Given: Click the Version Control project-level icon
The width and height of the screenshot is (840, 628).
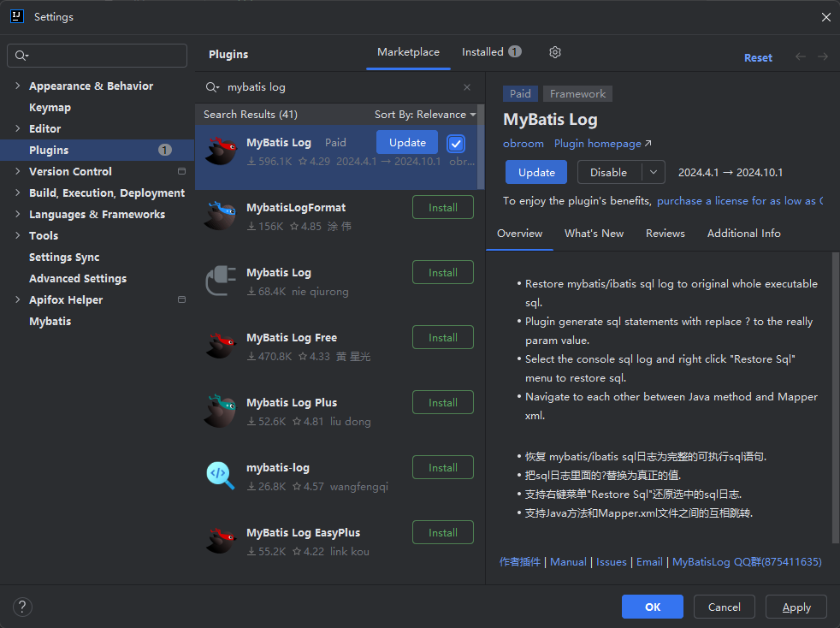Looking at the screenshot, I should [x=181, y=171].
